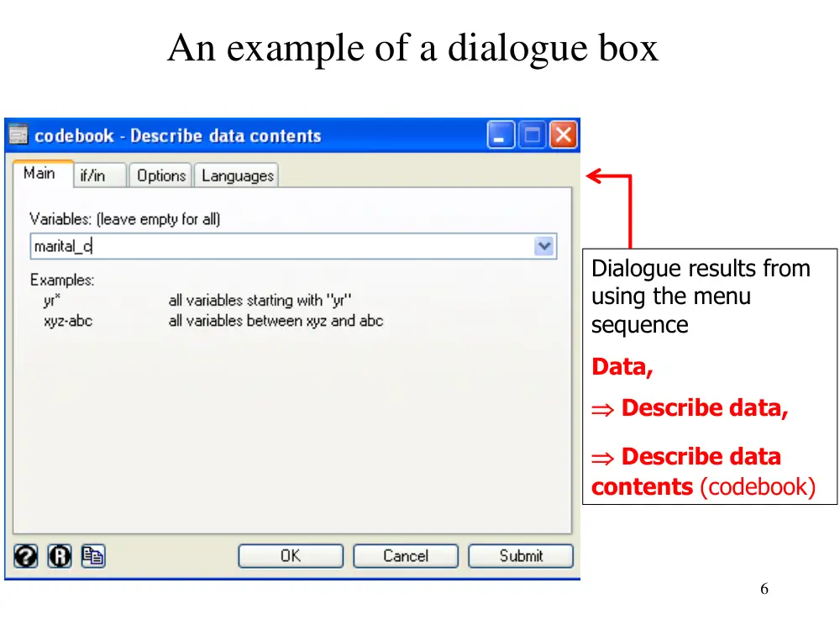Expand the Variables dropdown arrow

point(544,246)
